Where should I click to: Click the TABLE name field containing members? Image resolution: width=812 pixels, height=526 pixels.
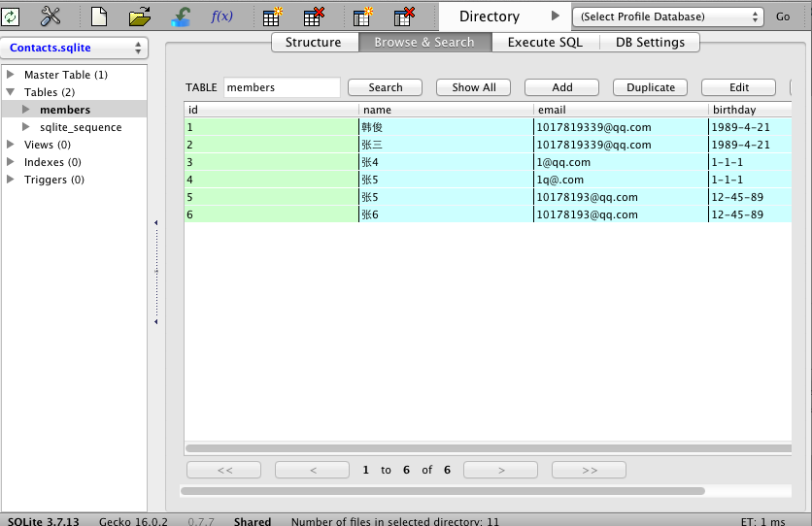[282, 87]
